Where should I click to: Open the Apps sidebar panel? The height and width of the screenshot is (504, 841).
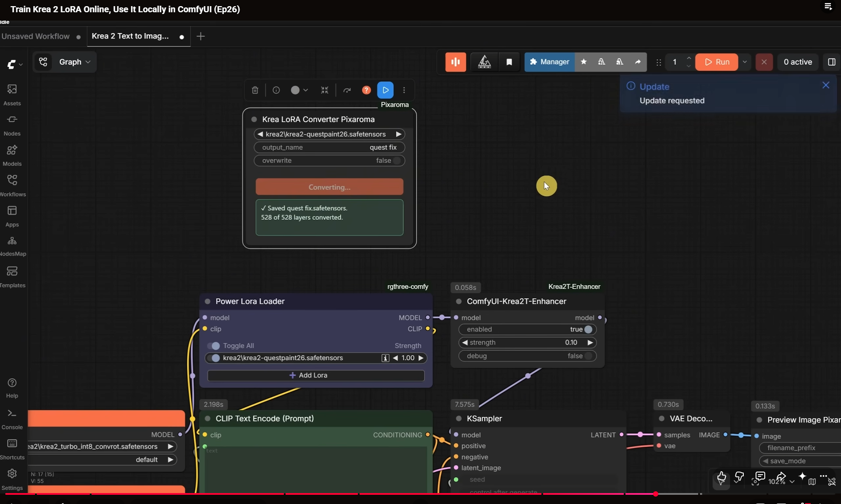(12, 216)
